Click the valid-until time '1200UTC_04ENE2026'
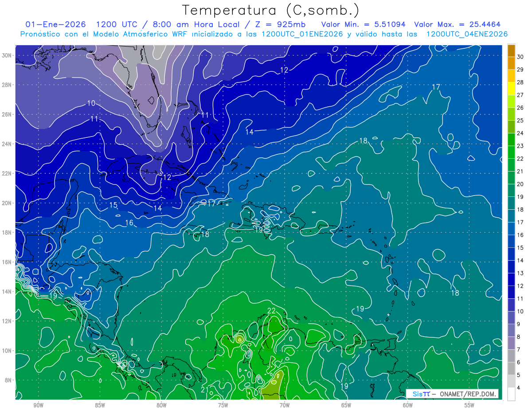Image resolution: width=532 pixels, height=411 pixels. click(x=467, y=34)
